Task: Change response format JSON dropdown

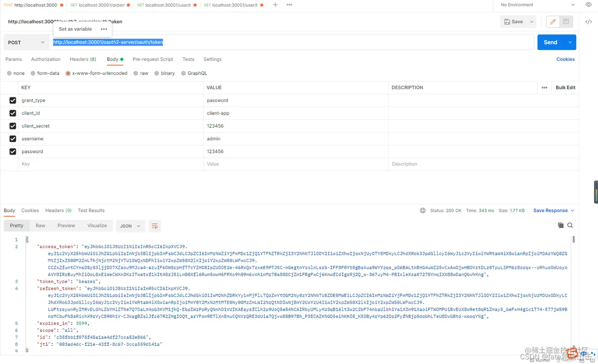Action: coord(130,226)
